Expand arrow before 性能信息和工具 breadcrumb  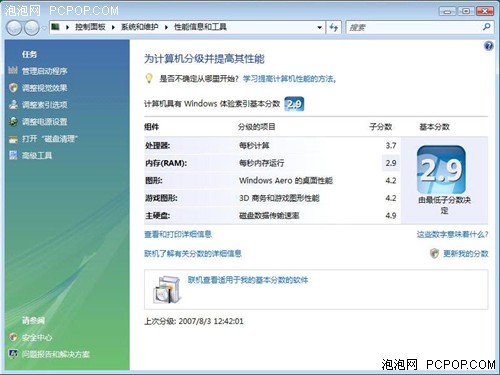pyautogui.click(x=166, y=27)
